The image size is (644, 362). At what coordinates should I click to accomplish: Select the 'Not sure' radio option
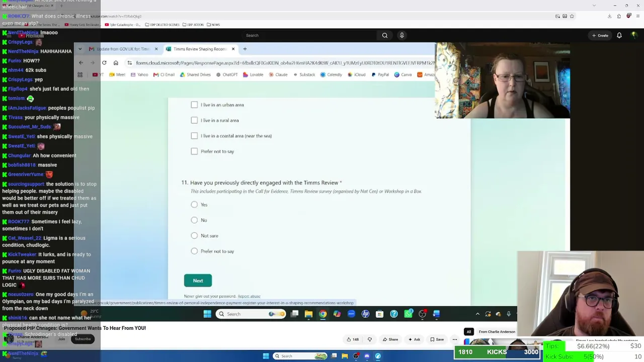(194, 236)
